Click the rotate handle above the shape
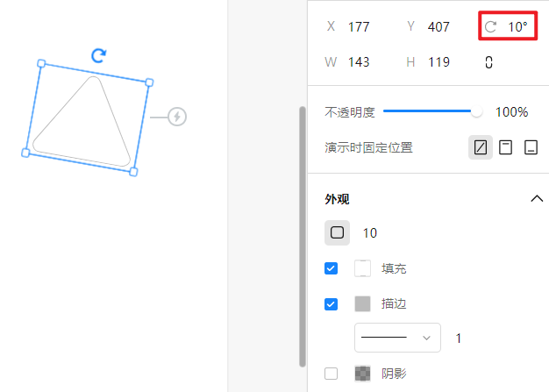Viewport: 549px width, 392px height. click(99, 55)
